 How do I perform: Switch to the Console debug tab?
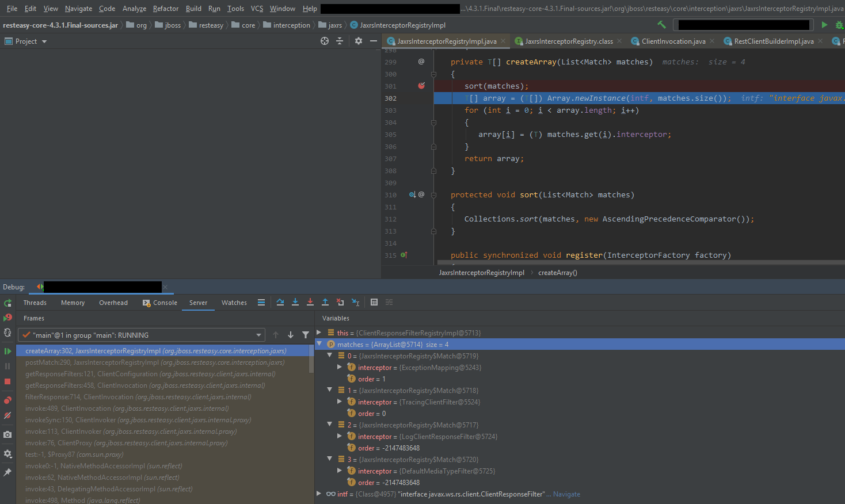pos(165,303)
